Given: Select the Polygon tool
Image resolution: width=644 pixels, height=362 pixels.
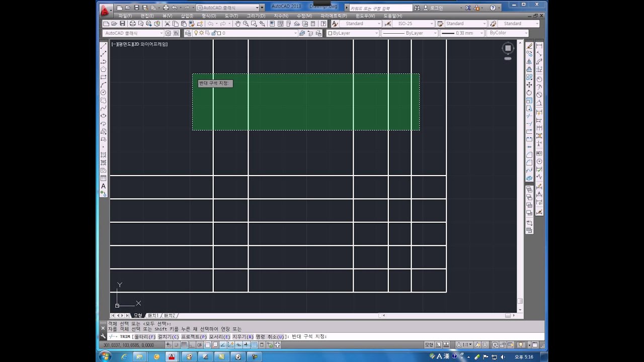Looking at the screenshot, I should 104,69.
